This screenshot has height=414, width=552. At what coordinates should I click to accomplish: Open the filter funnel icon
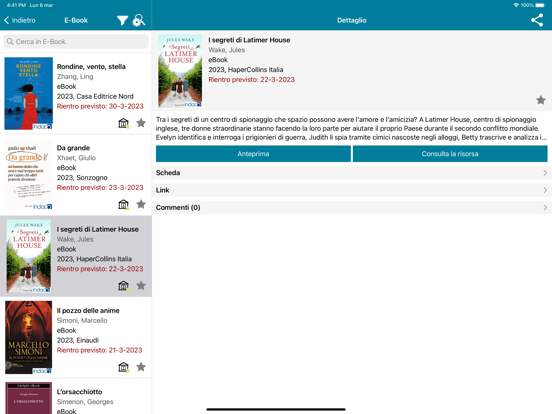[x=122, y=20]
